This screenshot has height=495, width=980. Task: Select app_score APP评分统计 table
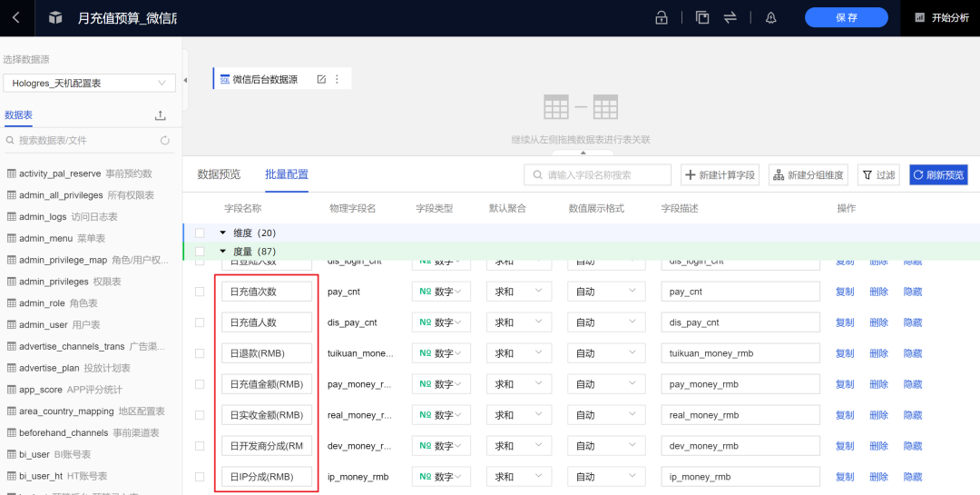point(65,390)
